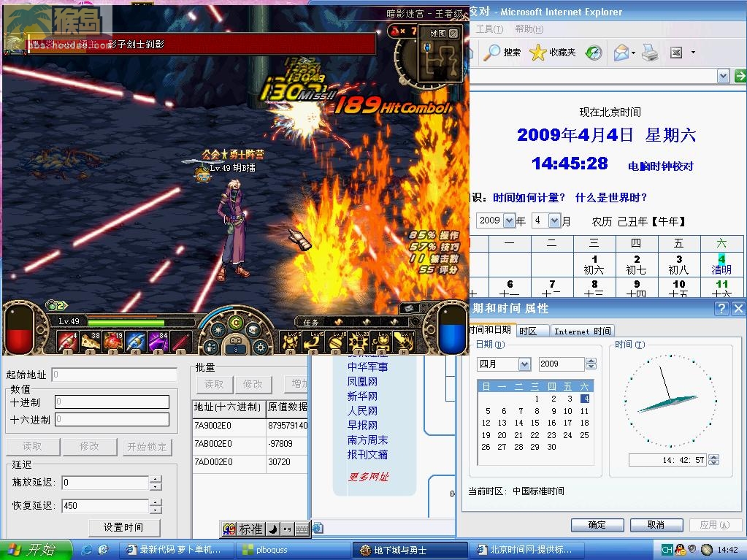
Task: Open the 凤凰网 link
Action: 362,382
